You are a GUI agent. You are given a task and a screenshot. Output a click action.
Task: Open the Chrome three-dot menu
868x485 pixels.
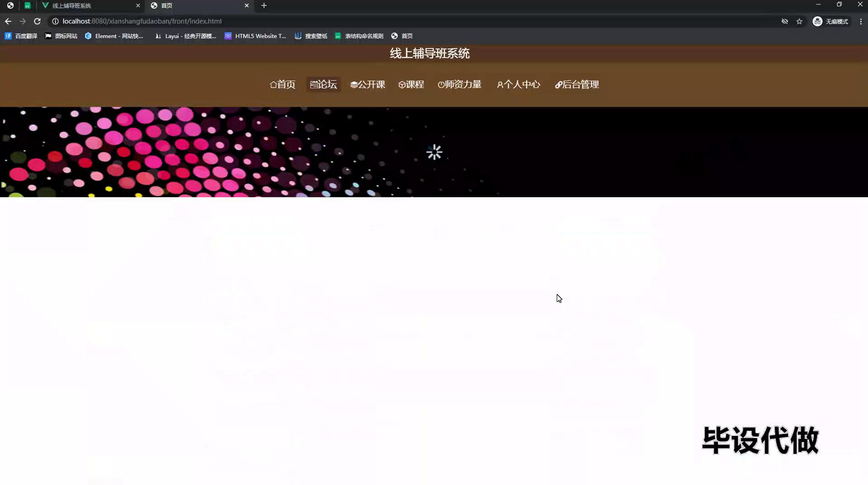tap(861, 21)
